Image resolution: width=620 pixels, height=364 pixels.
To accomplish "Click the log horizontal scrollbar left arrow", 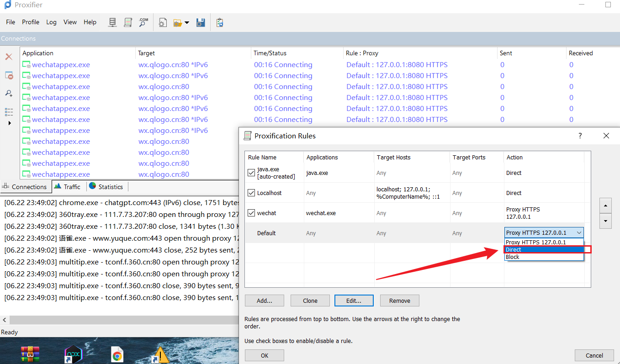I will [x=5, y=320].
